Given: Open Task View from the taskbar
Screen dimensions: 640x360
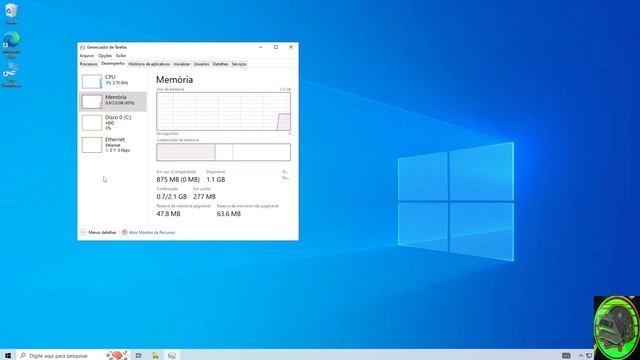Looking at the screenshot, I should pyautogui.click(x=139, y=356).
